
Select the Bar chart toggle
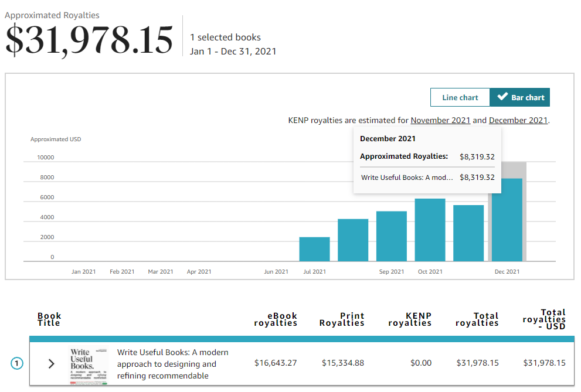tap(520, 98)
